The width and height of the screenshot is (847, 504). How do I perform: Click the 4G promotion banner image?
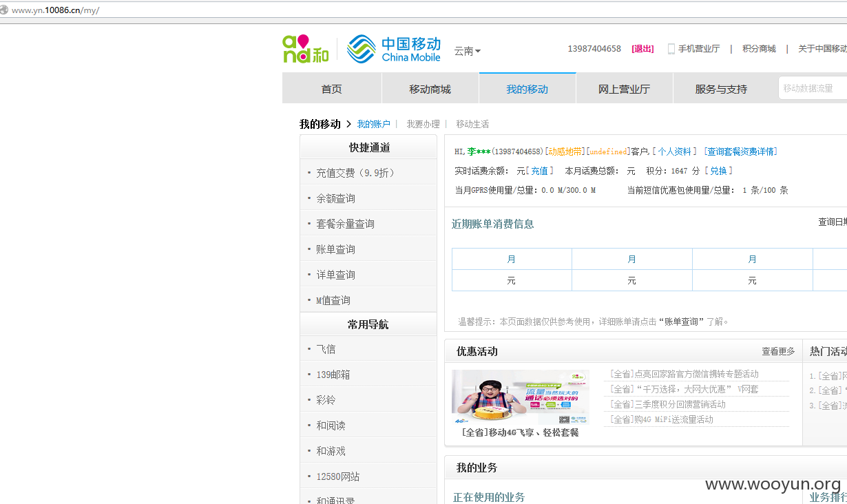pos(521,397)
